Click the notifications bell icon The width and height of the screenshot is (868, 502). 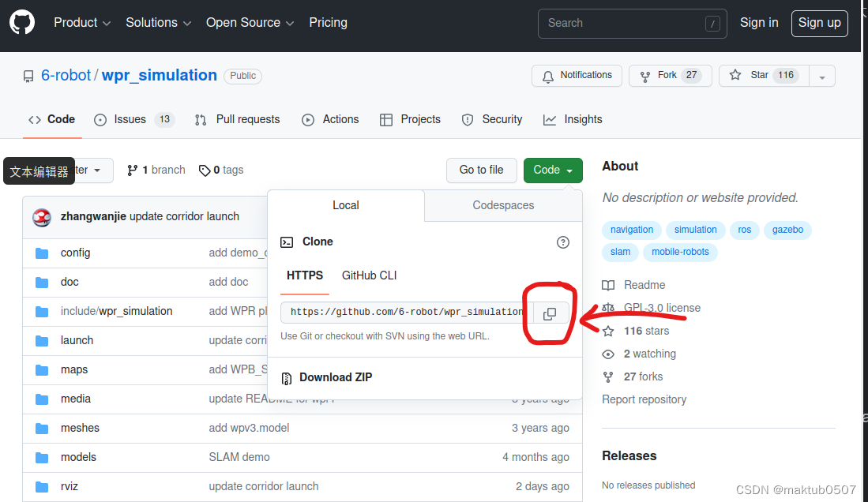click(x=548, y=77)
